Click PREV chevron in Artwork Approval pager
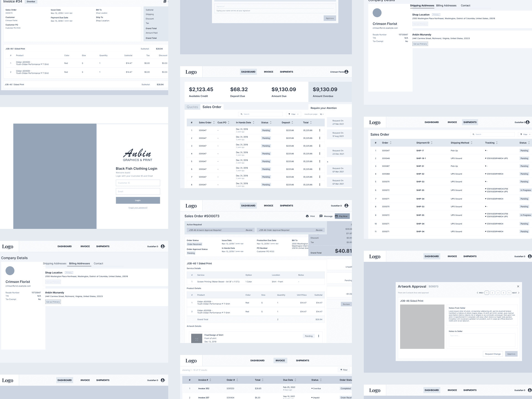 (x=477, y=293)
